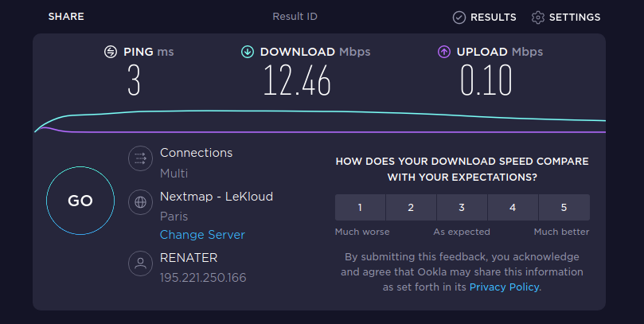
Task: Rate download speed 1 (Much worse)
Action: pyautogui.click(x=360, y=208)
